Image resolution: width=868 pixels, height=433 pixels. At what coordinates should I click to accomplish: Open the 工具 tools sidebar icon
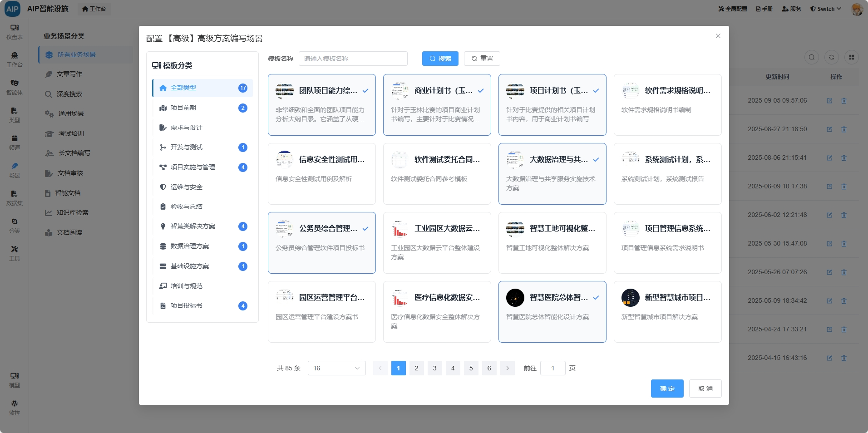[x=15, y=253]
